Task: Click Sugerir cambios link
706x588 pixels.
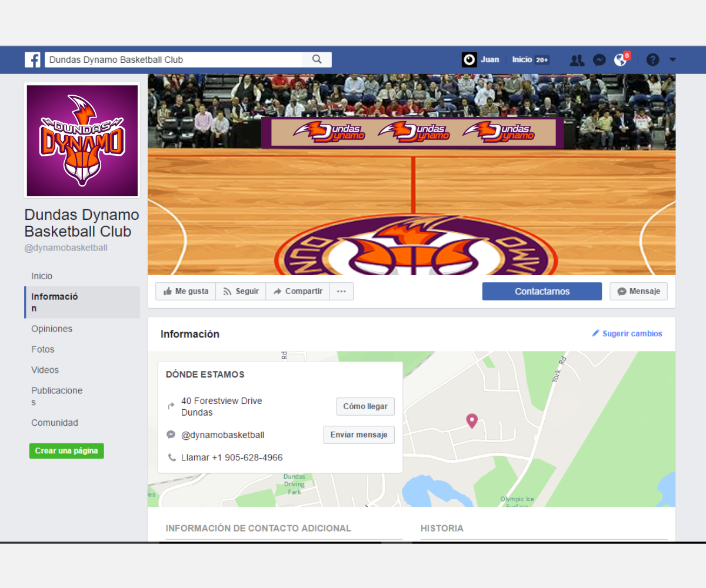Action: coord(627,333)
